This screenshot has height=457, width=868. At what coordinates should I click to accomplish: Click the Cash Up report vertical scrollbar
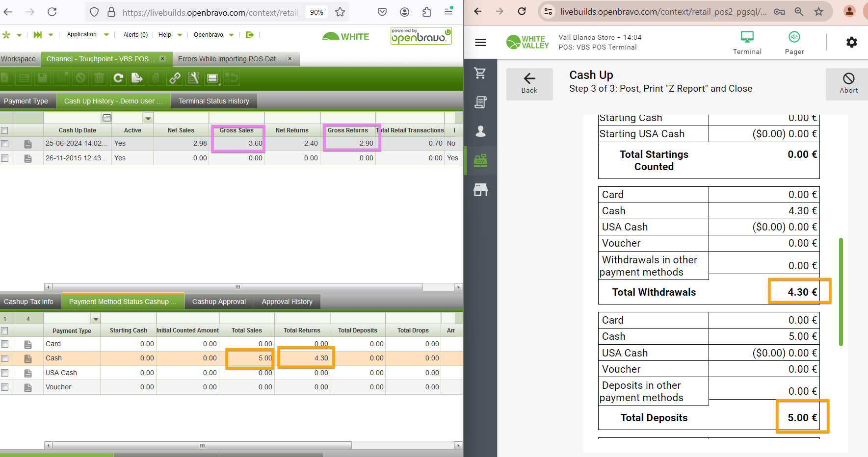pos(841,292)
